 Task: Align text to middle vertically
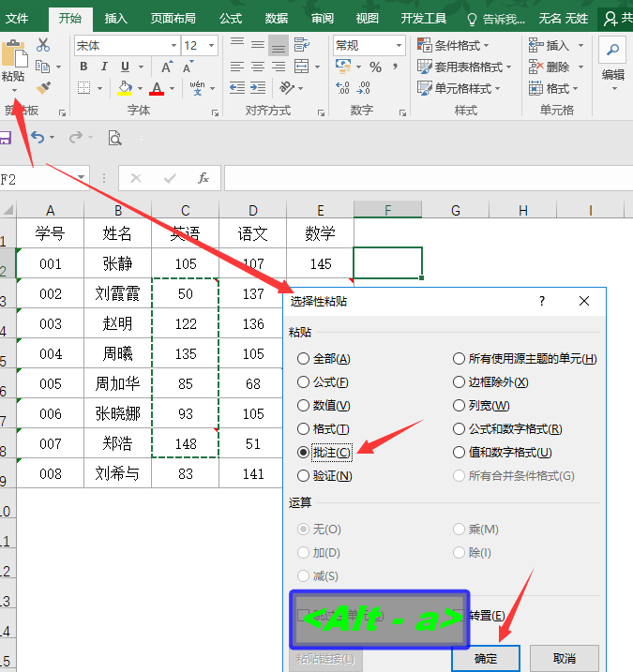click(x=257, y=44)
